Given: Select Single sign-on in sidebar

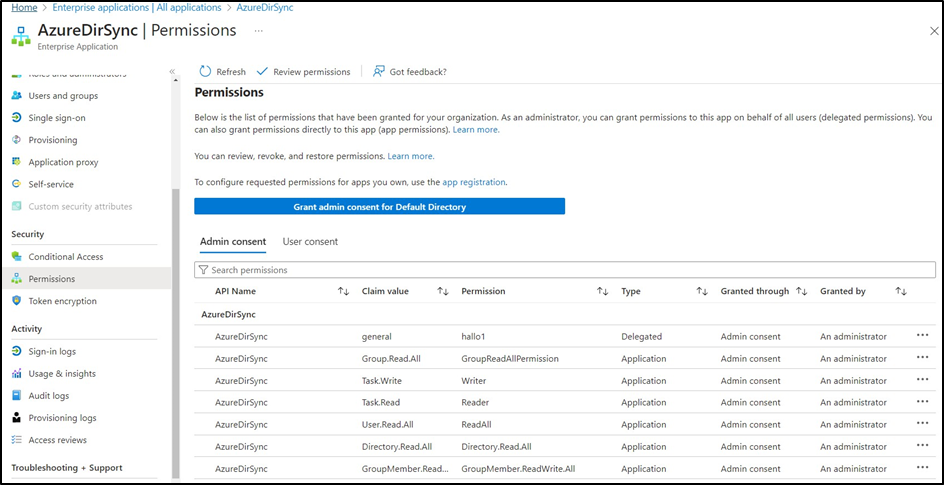Looking at the screenshot, I should click(57, 118).
